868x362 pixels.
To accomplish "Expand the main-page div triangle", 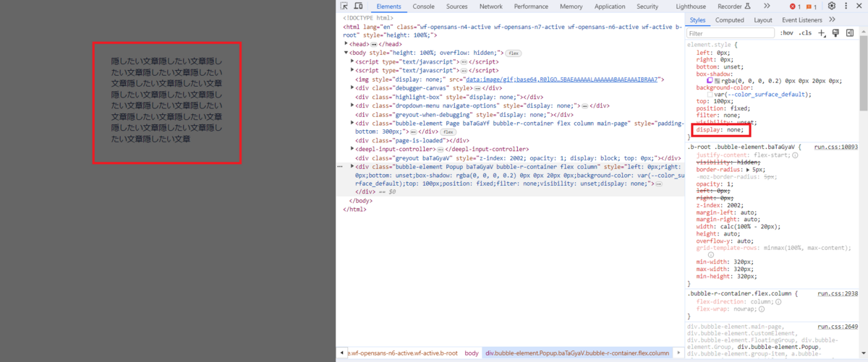I will (352, 124).
